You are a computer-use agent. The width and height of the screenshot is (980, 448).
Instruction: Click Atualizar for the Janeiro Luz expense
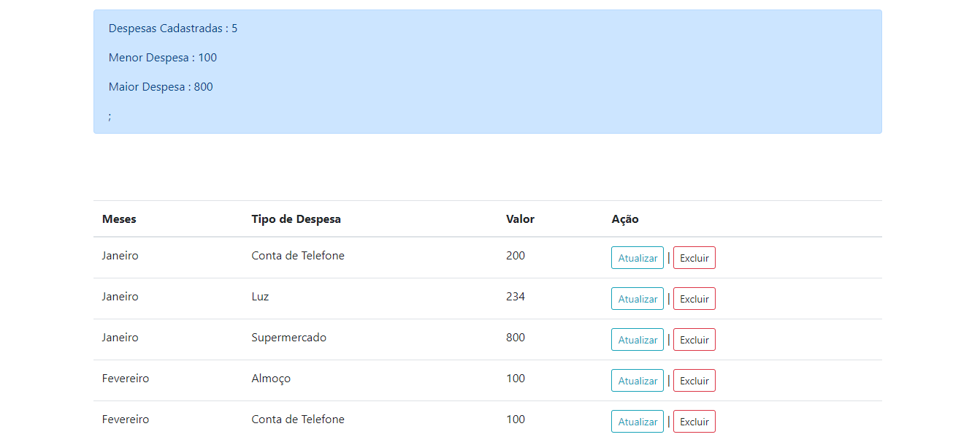(x=636, y=298)
